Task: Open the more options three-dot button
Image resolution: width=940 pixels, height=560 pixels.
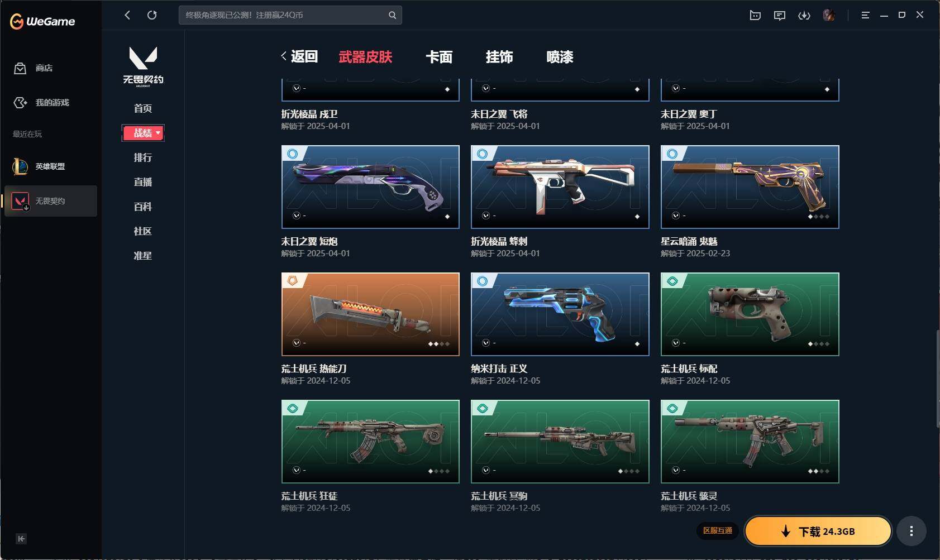Action: coord(912,531)
